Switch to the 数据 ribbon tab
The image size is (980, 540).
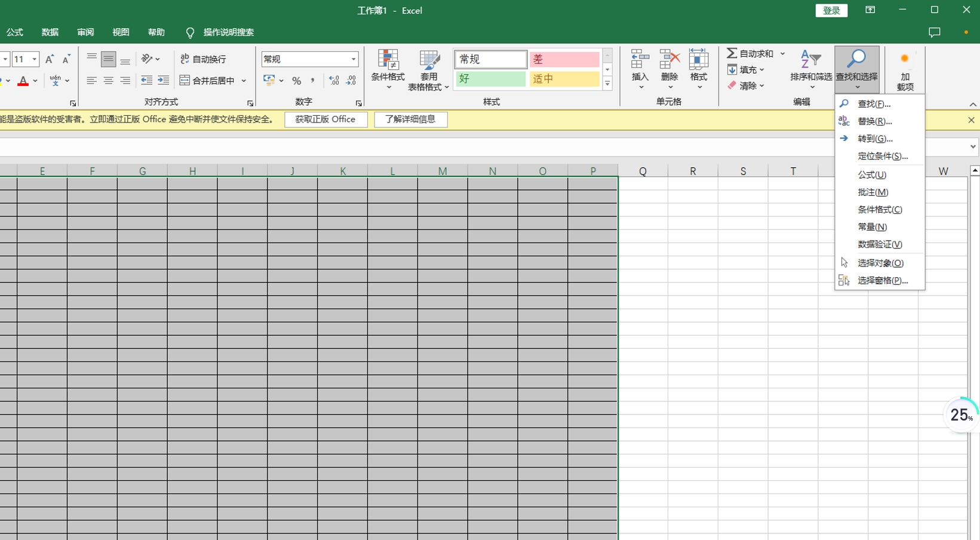[x=50, y=32]
